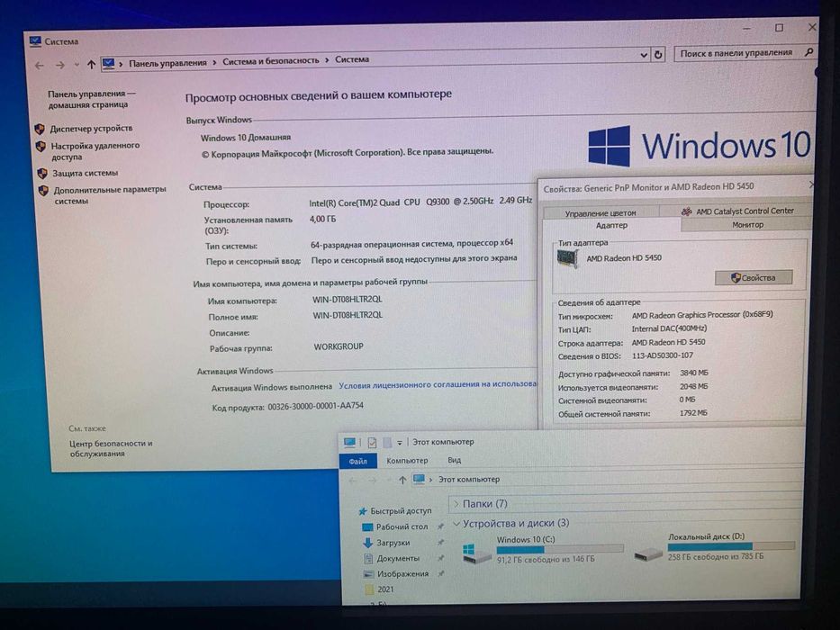Select the Локальный диск (D:) drive icon
This screenshot has width=840, height=630.
pyautogui.click(x=647, y=553)
